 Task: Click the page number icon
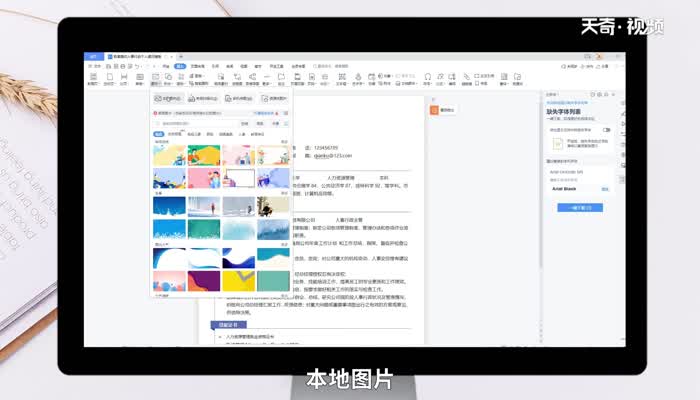(x=312, y=79)
